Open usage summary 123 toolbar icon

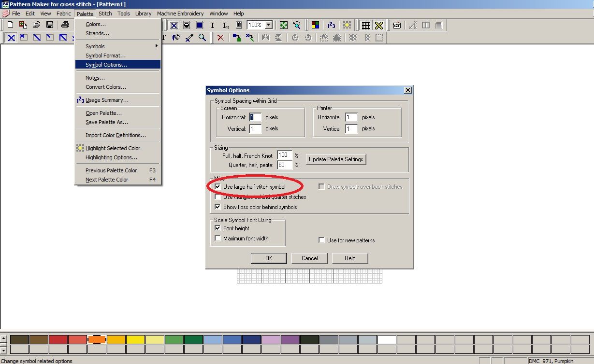(331, 25)
